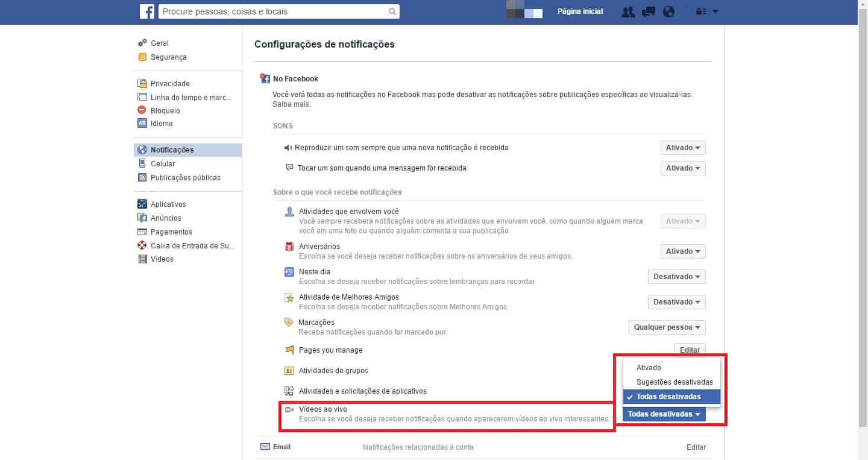
Task: Open the Aniversários Ativado dropdown
Action: coord(683,251)
